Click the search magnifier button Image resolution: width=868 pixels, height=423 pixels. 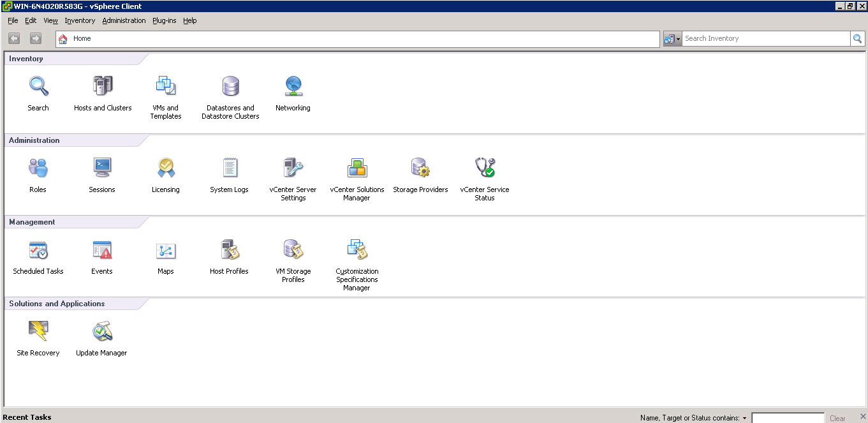click(858, 39)
